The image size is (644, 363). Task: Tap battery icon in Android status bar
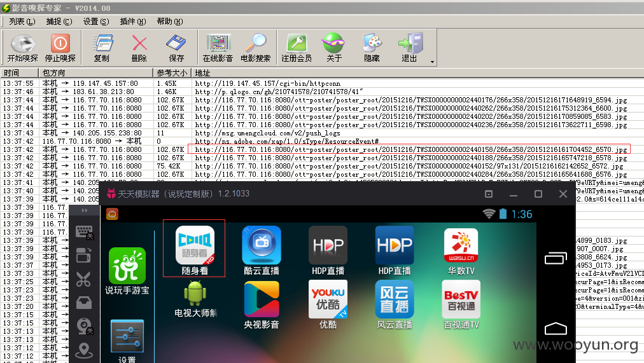tap(503, 214)
